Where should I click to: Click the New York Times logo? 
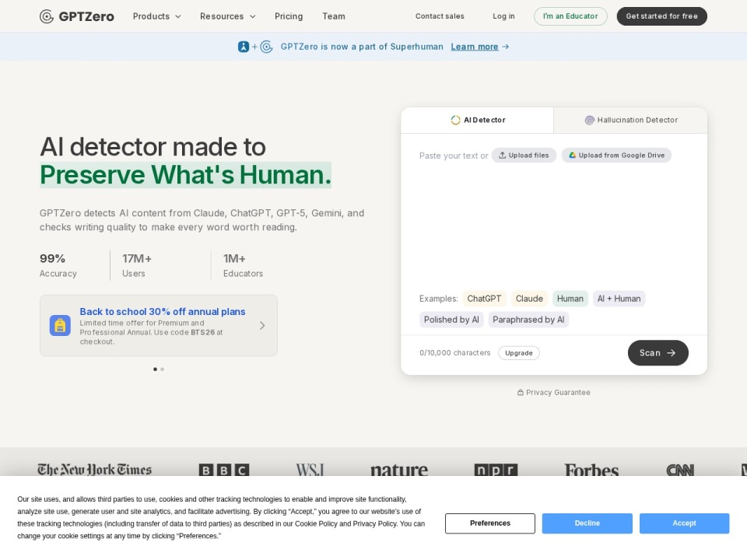click(94, 470)
